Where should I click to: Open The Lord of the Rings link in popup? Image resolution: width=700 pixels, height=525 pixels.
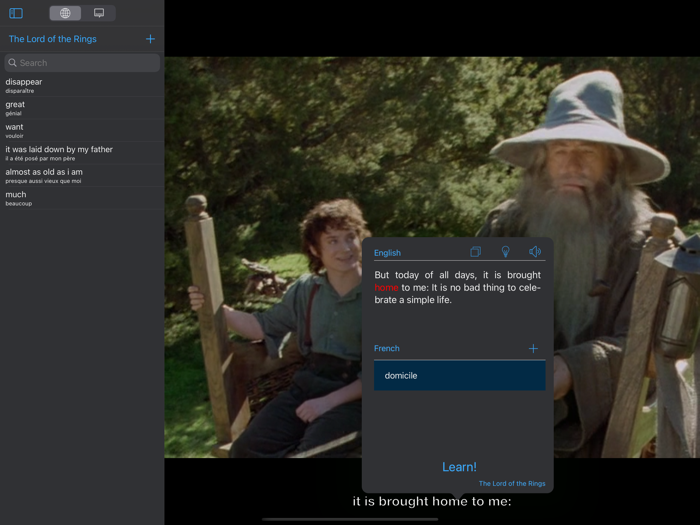511,484
